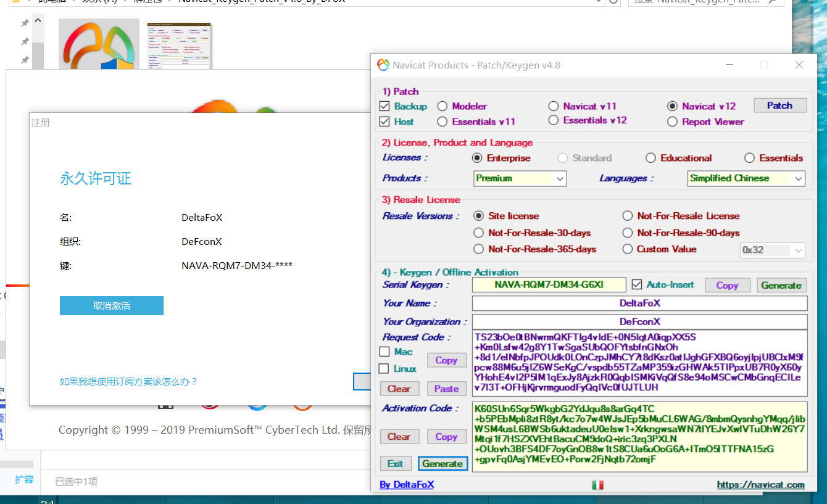The width and height of the screenshot is (827, 504).
Task: Select the Report Viewer radio button
Action: pyautogui.click(x=672, y=122)
